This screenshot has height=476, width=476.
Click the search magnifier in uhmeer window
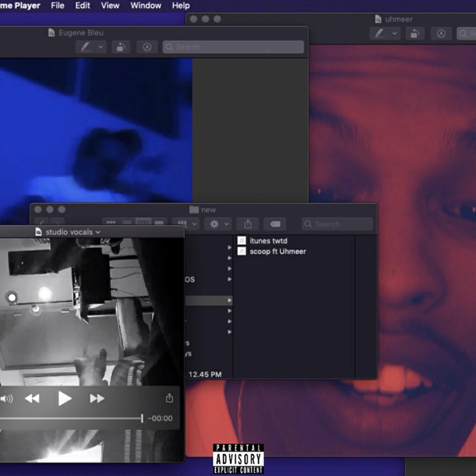coord(463,33)
